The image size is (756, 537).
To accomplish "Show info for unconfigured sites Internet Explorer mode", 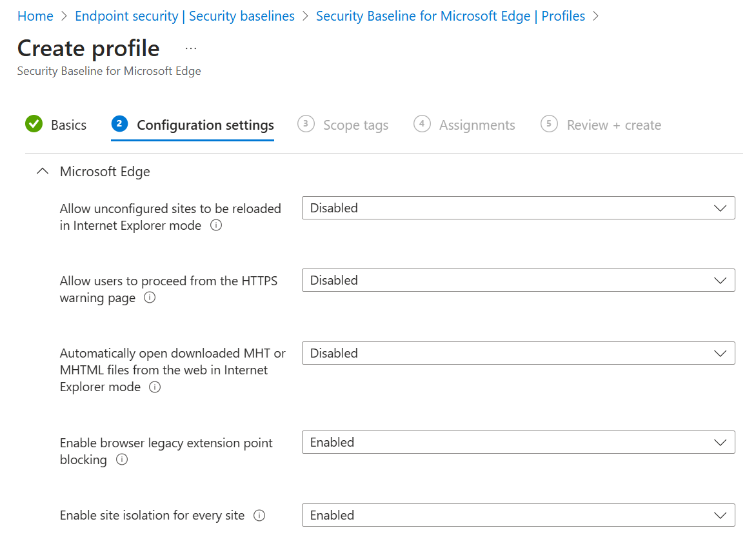I will [x=216, y=225].
